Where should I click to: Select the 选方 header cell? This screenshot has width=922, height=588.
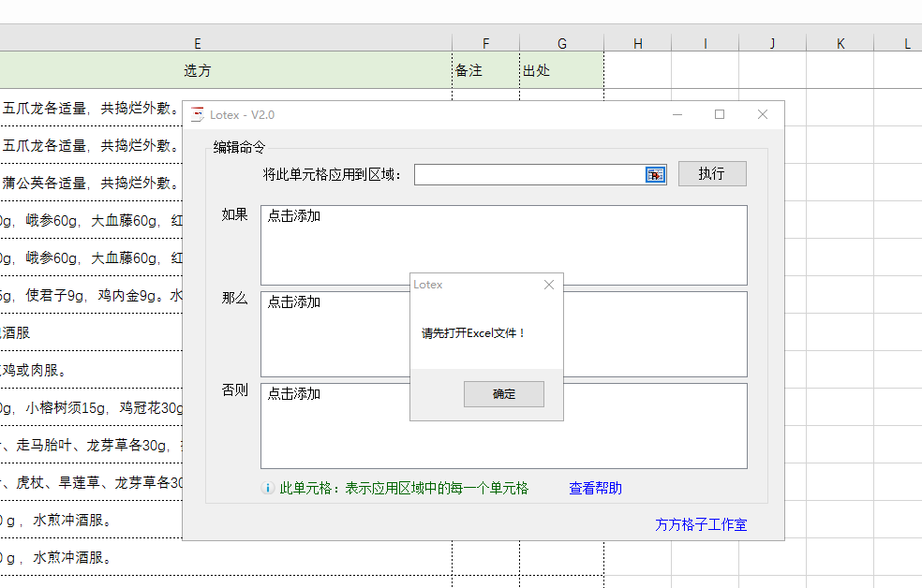click(x=197, y=70)
